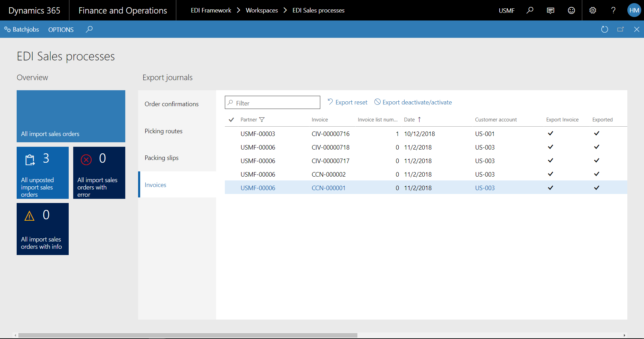
Task: Open the messages icon in top bar
Action: click(551, 10)
